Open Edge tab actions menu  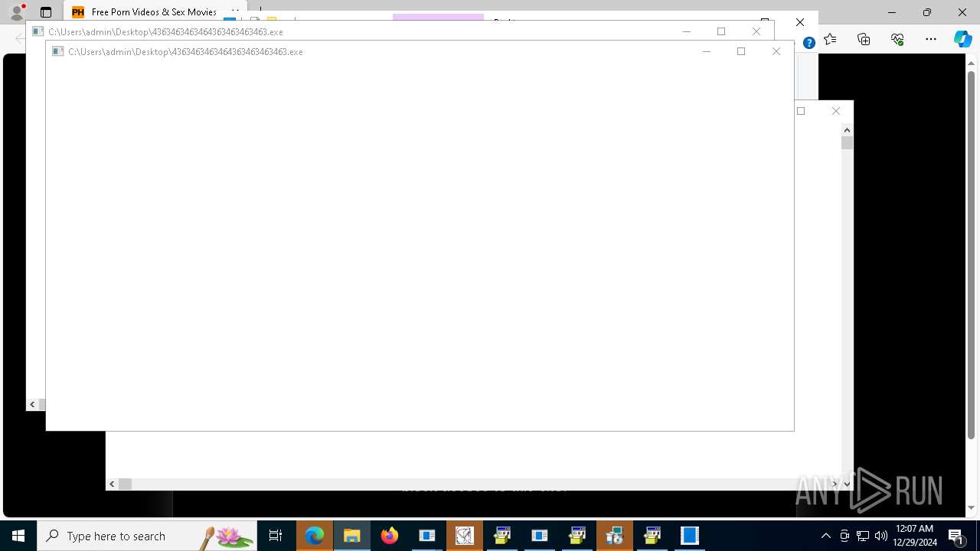(x=46, y=12)
